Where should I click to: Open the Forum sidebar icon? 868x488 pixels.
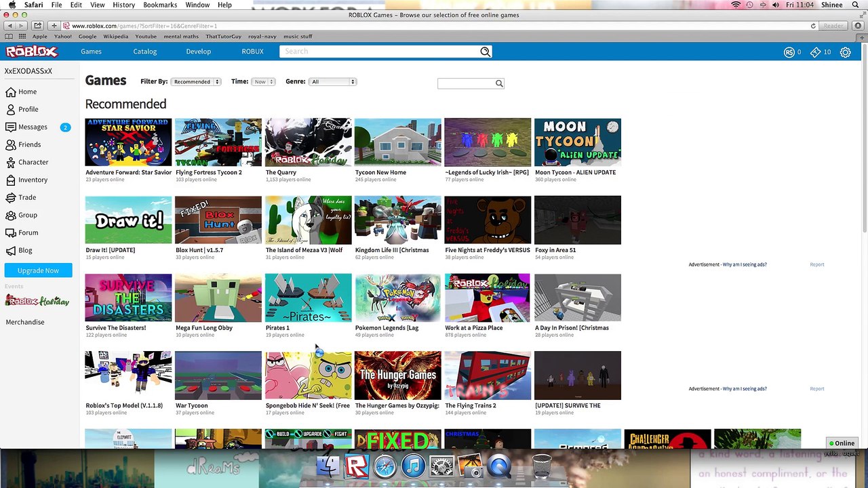pos(11,232)
